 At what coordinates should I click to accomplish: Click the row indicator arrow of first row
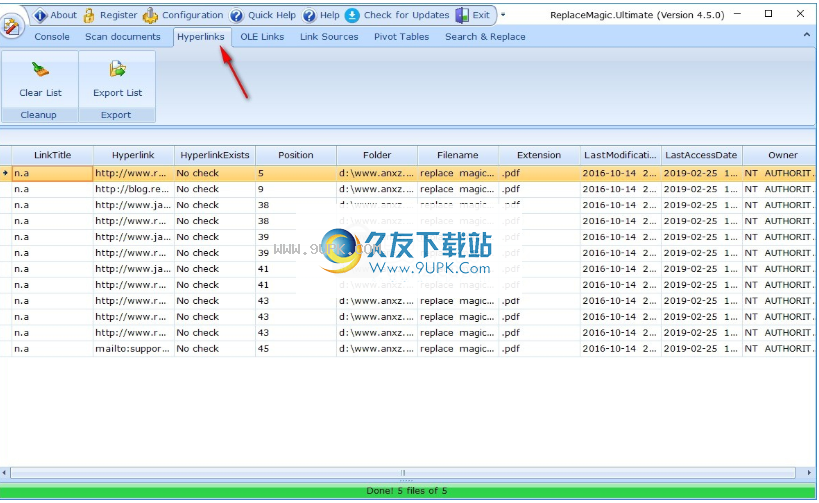5,173
